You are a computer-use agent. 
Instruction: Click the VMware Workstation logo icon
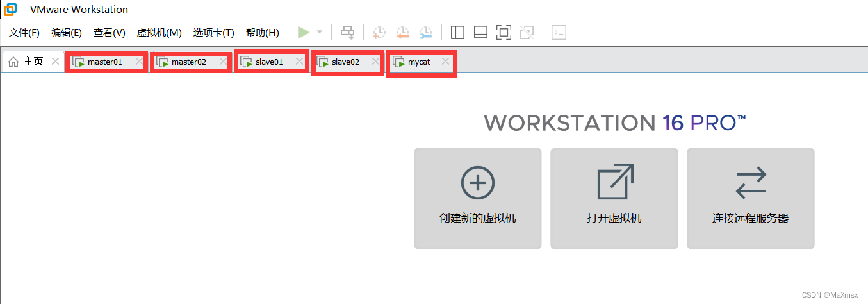[x=10, y=9]
